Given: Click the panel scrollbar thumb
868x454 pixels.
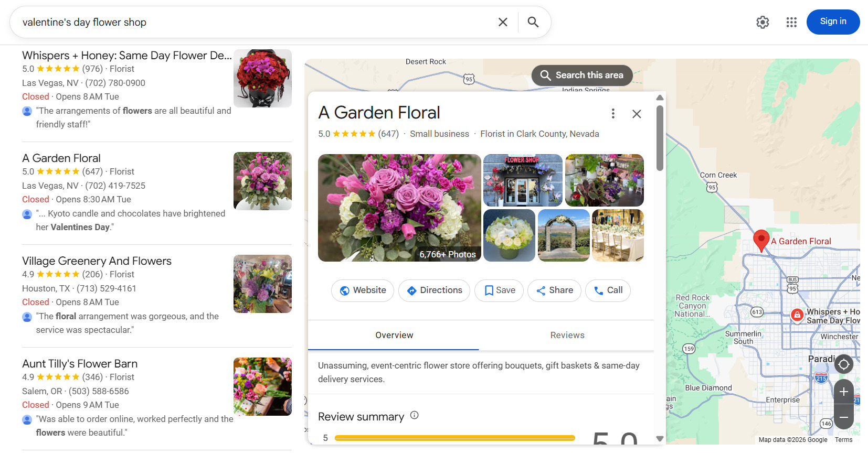Looking at the screenshot, I should pos(660,138).
